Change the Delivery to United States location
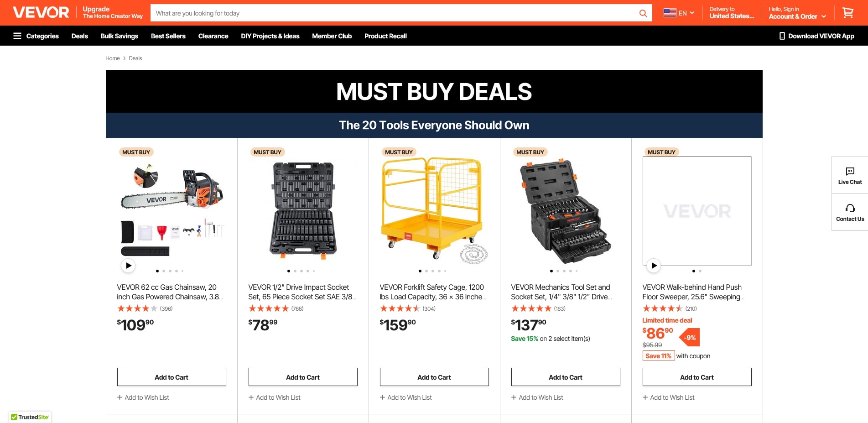The height and width of the screenshot is (423, 868). pyautogui.click(x=731, y=13)
